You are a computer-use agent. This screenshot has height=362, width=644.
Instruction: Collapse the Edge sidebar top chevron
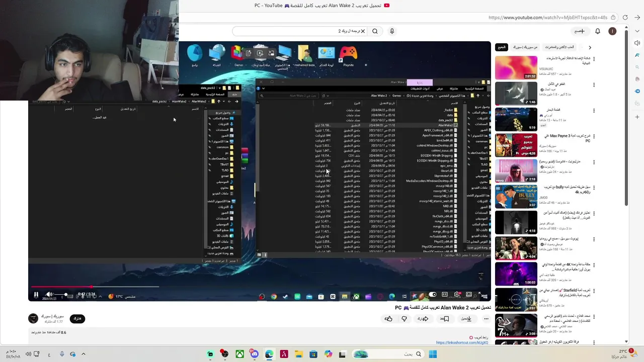coord(637,31)
